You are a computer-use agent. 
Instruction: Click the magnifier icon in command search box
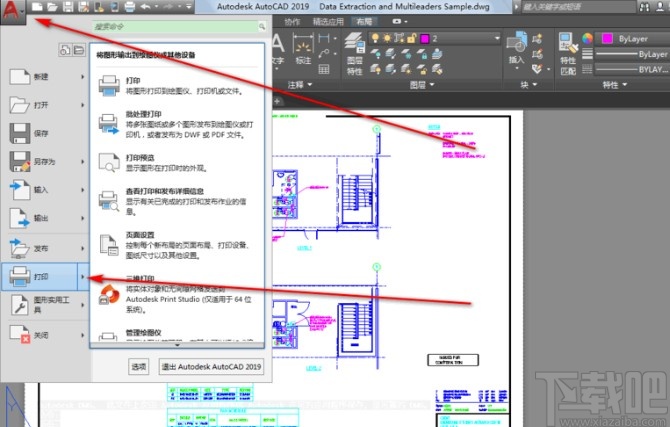pyautogui.click(x=262, y=27)
